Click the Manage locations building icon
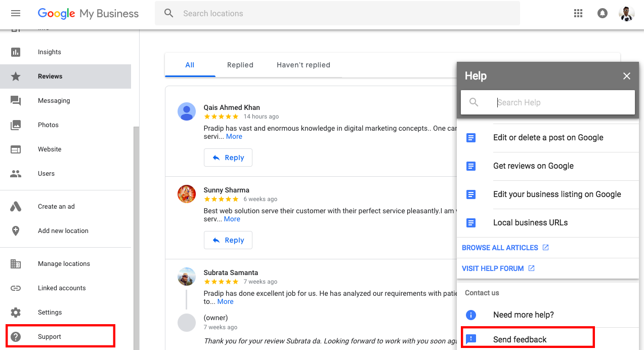 16,264
